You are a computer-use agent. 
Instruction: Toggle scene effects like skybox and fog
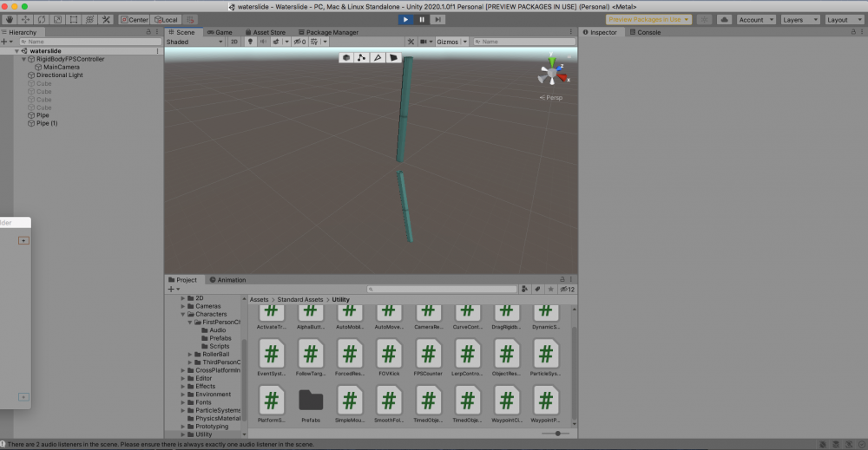click(276, 42)
